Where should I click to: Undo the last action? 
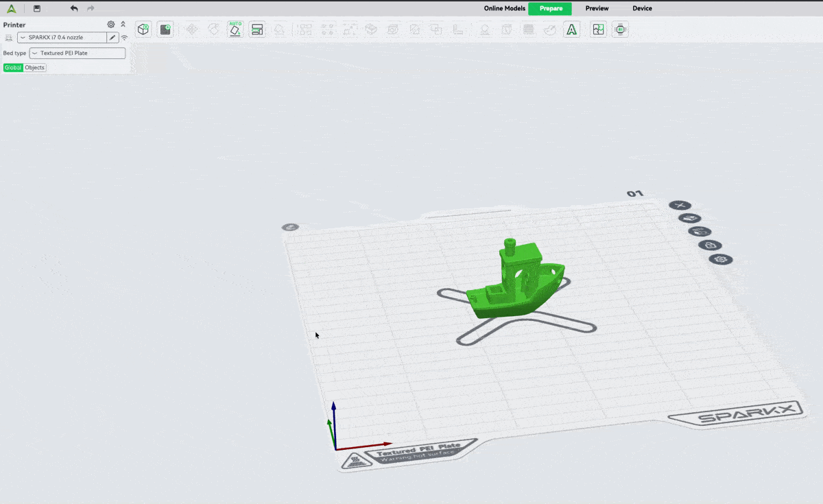point(74,8)
